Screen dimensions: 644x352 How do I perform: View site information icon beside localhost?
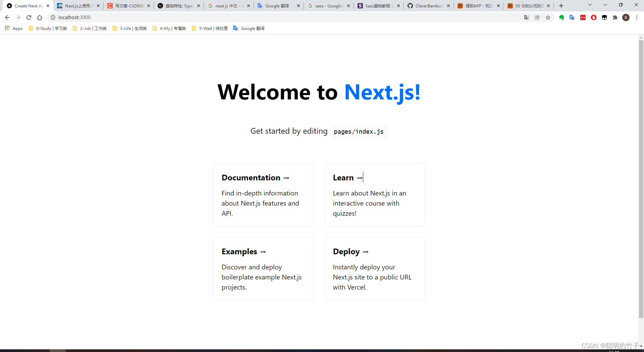tap(53, 17)
